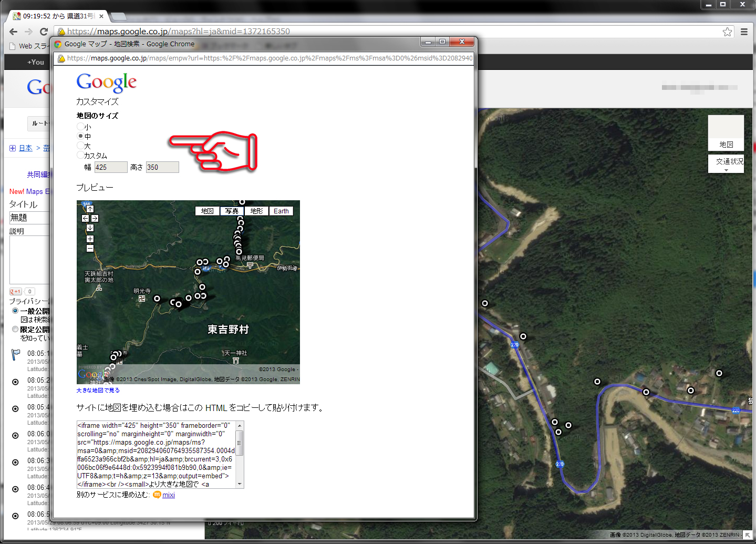Reload the main Chrome page

tap(44, 32)
